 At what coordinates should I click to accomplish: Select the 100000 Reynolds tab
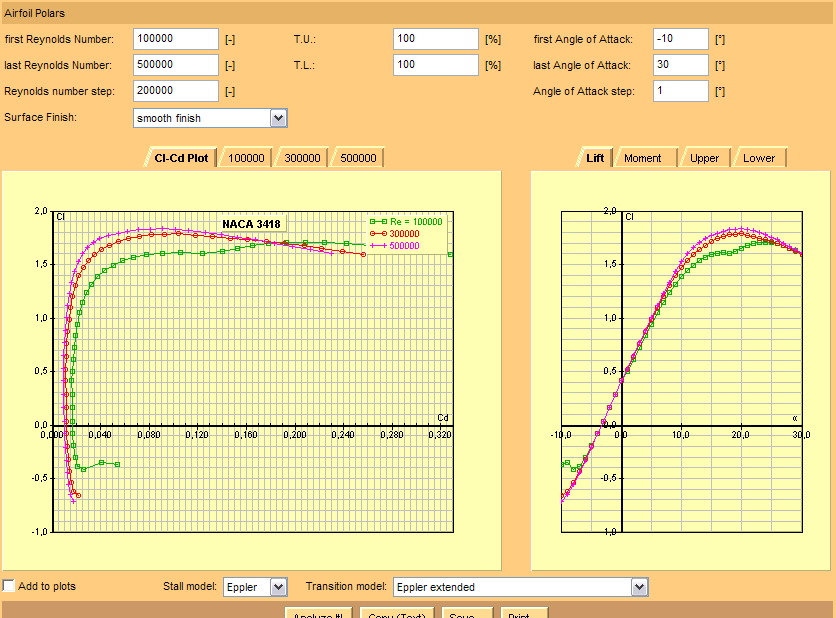(246, 158)
